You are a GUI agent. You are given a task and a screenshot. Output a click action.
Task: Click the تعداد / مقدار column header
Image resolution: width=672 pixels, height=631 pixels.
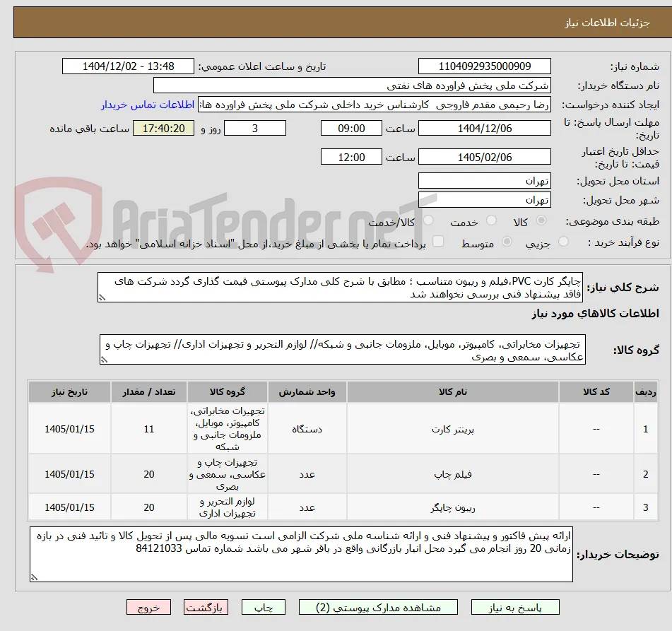(148, 391)
